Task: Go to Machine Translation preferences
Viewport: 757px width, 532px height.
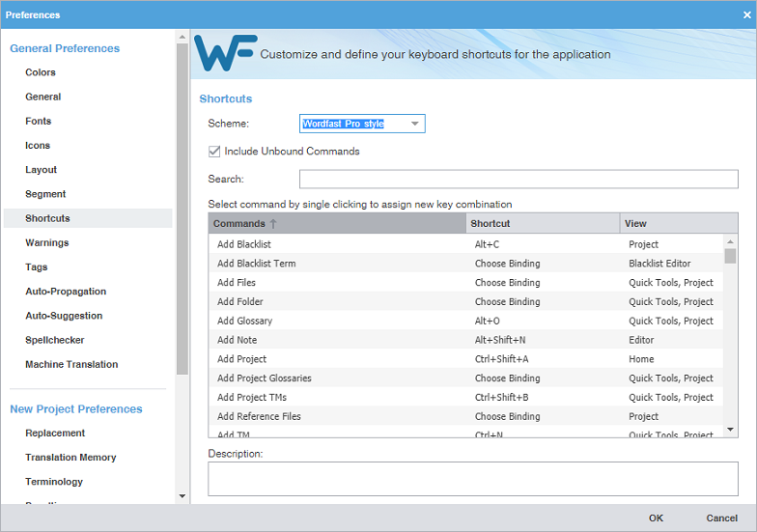Action: [71, 365]
